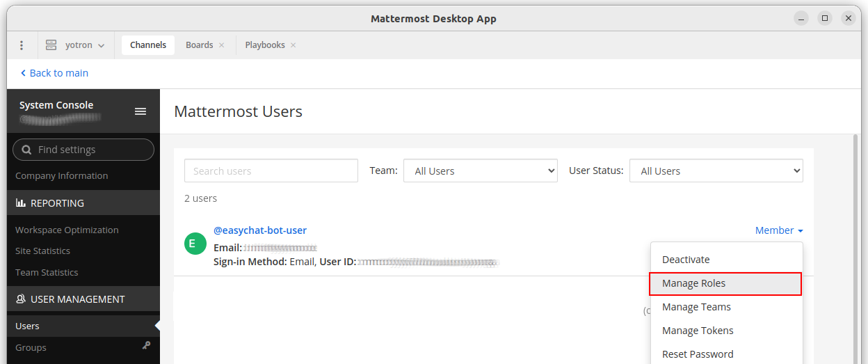Open Team Statistics page
The image size is (868, 364).
point(47,273)
